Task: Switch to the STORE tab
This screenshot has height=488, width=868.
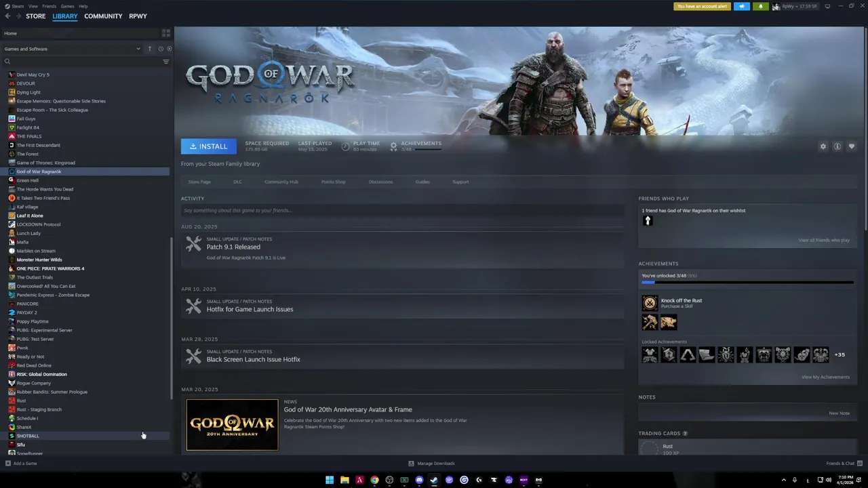Action: (35, 16)
